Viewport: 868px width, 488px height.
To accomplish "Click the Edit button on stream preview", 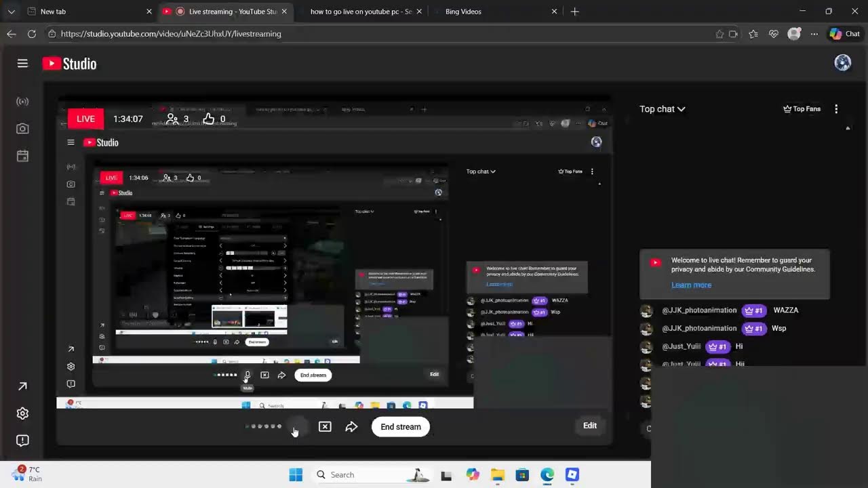I will tap(590, 426).
